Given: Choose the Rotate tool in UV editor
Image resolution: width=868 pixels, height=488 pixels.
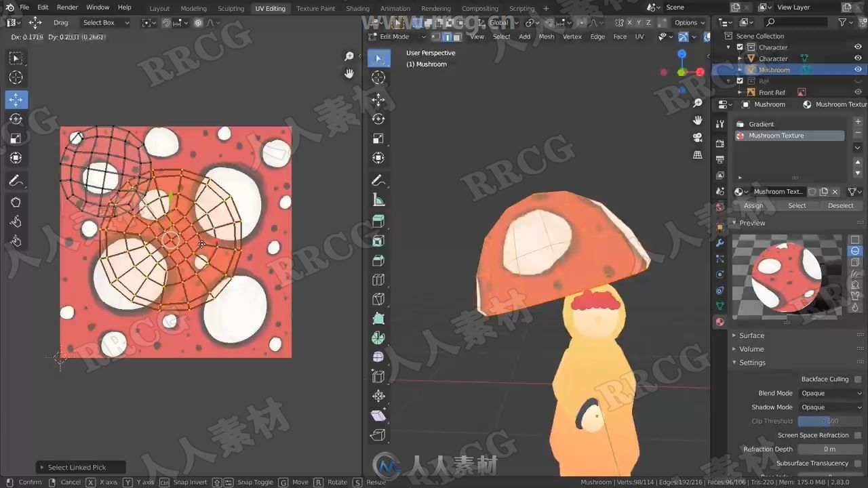Looking at the screenshot, I should tap(16, 119).
